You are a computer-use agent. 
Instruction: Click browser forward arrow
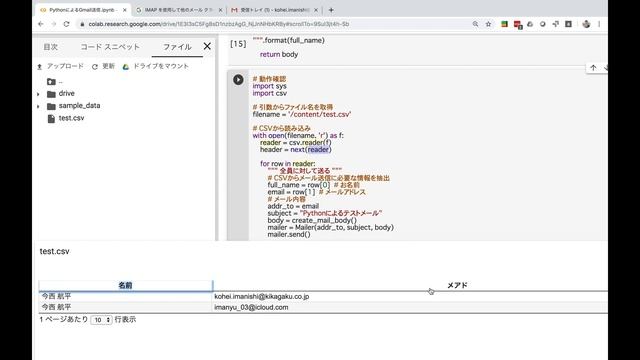53,24
